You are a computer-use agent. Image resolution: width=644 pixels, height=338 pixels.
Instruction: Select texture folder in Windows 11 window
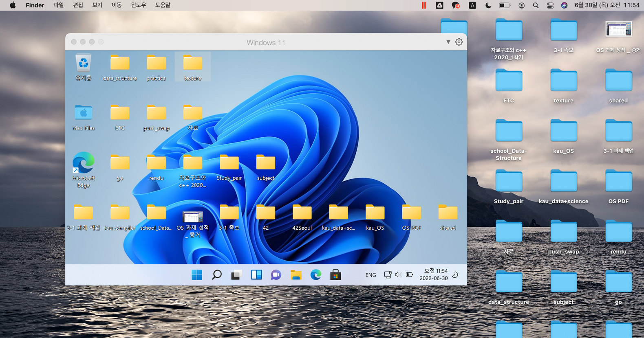[193, 67]
